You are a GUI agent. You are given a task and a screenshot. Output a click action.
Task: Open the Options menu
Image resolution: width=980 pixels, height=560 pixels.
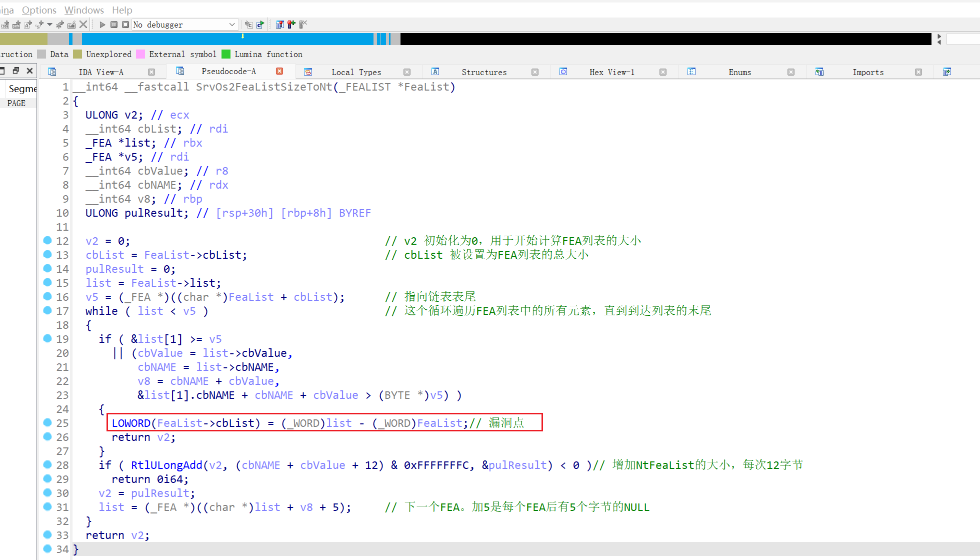pos(39,10)
